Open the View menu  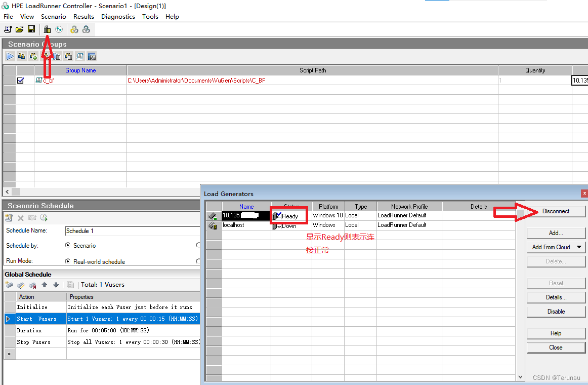(x=27, y=17)
